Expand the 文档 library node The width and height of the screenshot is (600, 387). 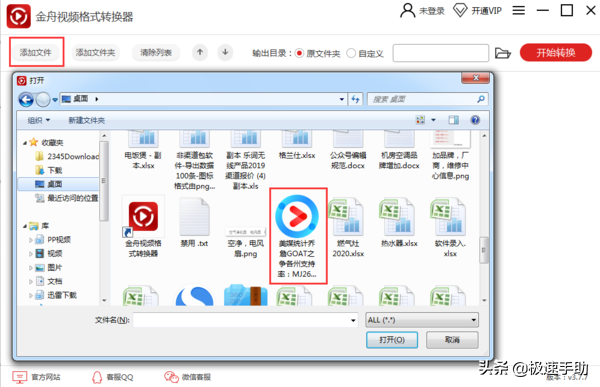(31, 282)
